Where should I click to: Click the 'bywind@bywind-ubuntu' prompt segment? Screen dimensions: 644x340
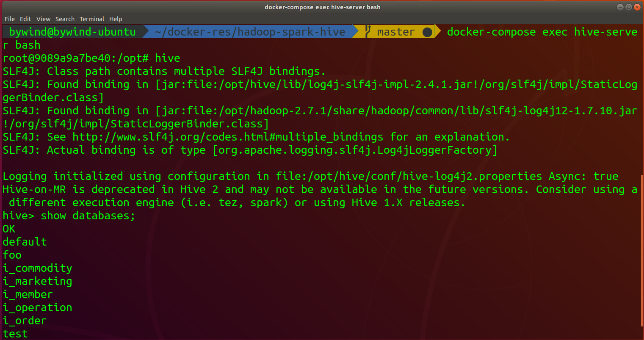72,32
